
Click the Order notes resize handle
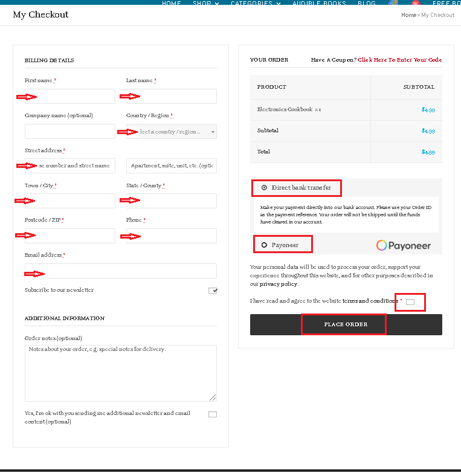(213, 397)
